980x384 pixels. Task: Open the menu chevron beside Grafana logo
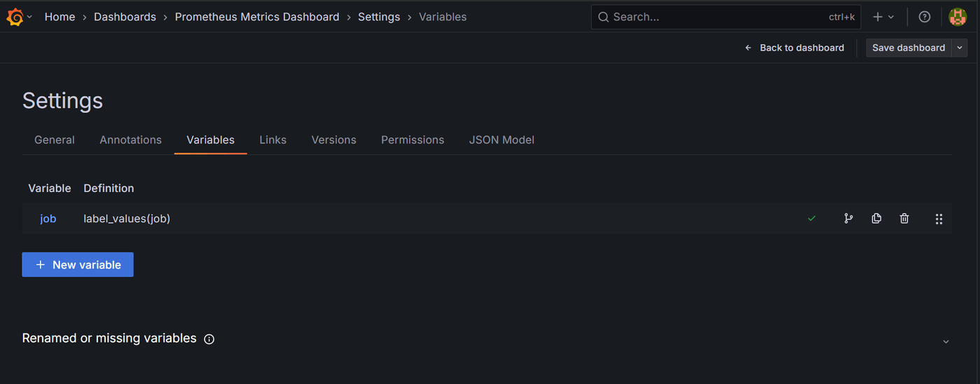tap(29, 17)
